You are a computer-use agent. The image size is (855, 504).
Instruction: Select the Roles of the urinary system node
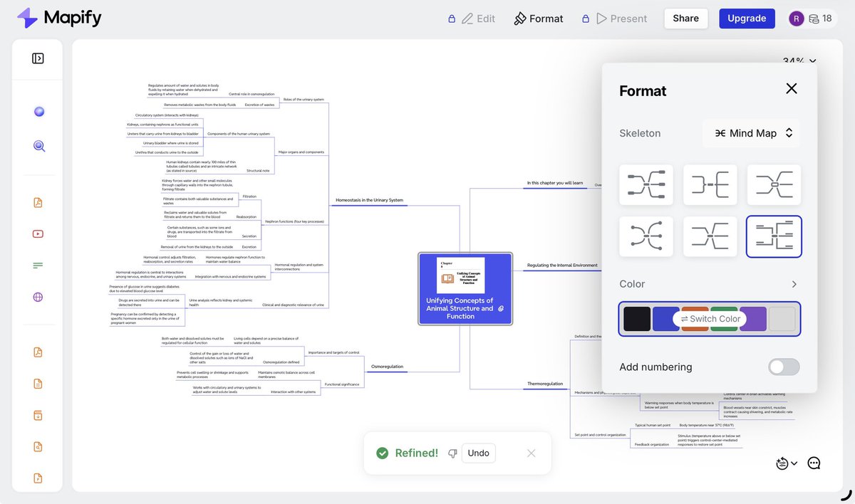point(304,100)
